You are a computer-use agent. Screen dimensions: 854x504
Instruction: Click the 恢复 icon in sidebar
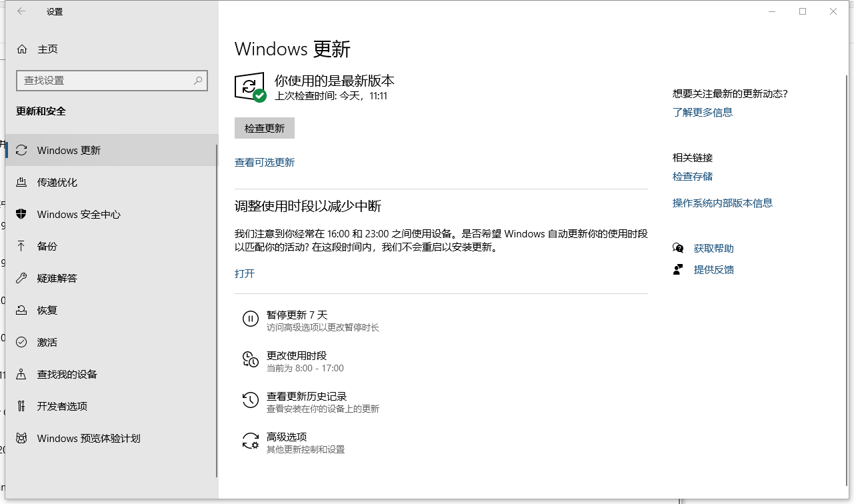22,310
